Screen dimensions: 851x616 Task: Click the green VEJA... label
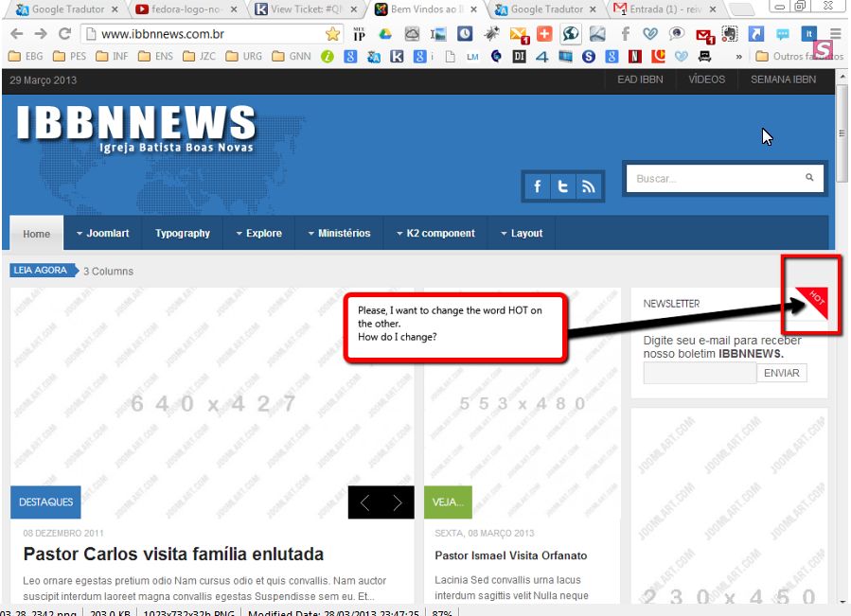pos(448,502)
